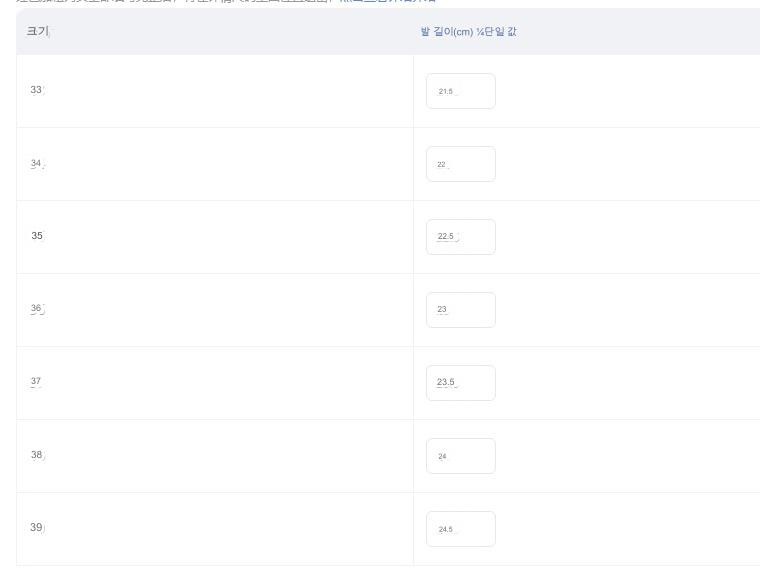Focus the size 36 foot length field
760x585 pixels.
[x=461, y=310]
